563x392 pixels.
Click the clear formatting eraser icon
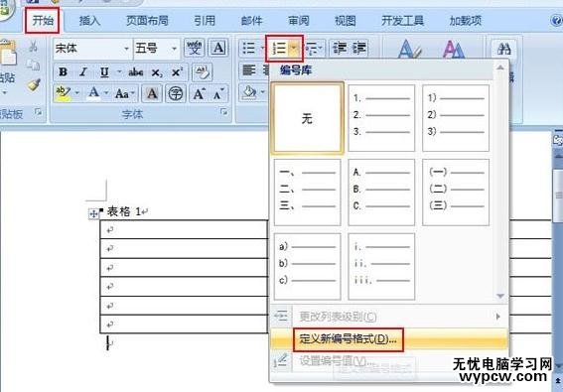[203, 72]
